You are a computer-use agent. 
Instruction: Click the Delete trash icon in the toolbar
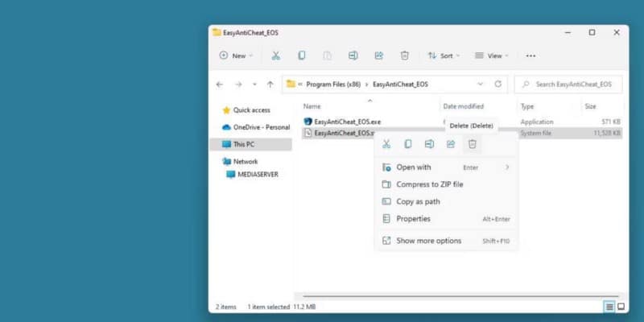[x=405, y=56]
